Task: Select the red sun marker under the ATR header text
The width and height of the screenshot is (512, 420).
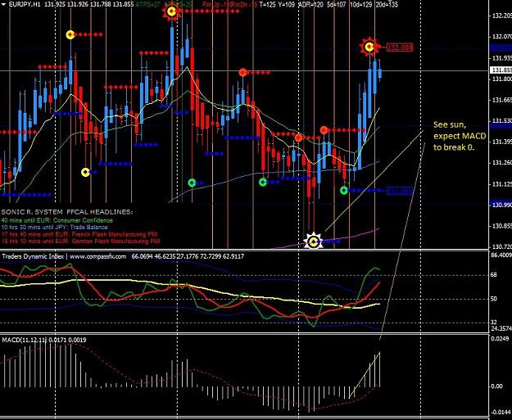Action: (172, 11)
